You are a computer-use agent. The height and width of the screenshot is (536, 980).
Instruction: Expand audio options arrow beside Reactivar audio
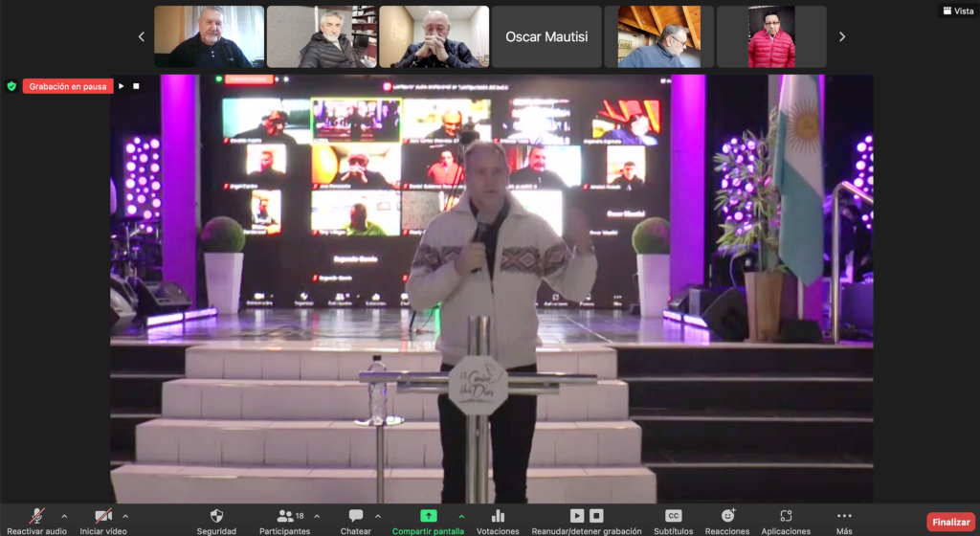tap(64, 516)
